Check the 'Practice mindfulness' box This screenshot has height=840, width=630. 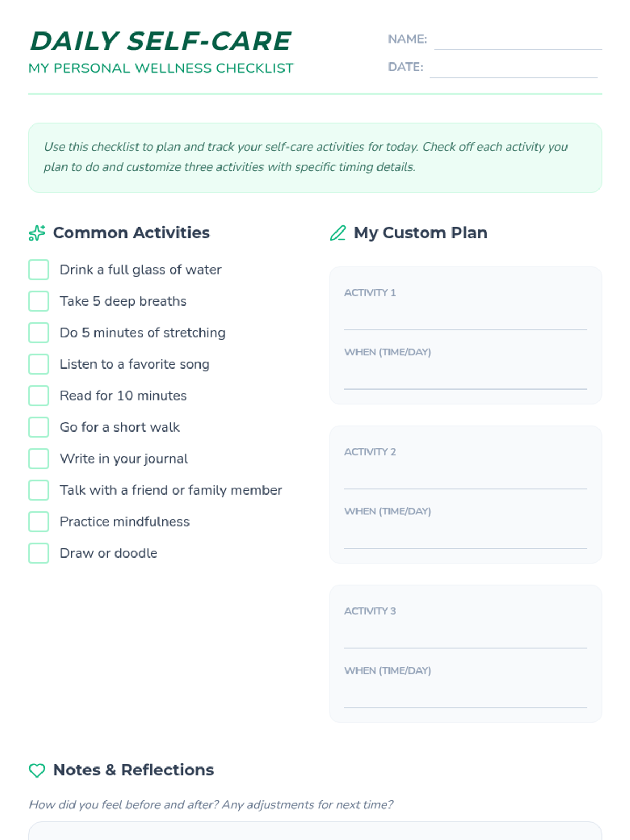click(x=39, y=522)
